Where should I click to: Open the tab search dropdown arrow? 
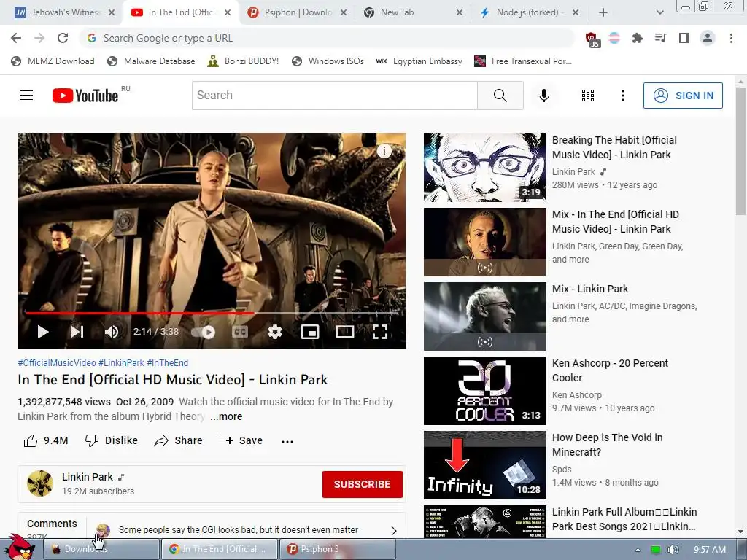coord(659,13)
